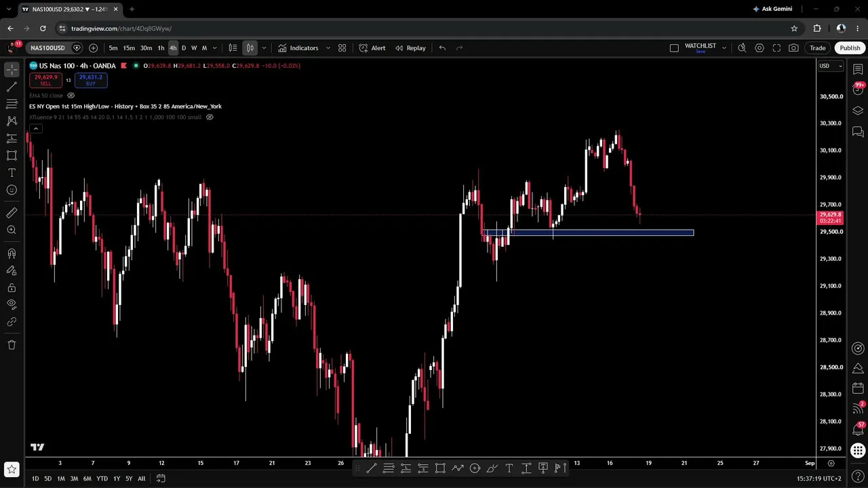Expand the WATCHLIST layout dropdown

[x=724, y=48]
